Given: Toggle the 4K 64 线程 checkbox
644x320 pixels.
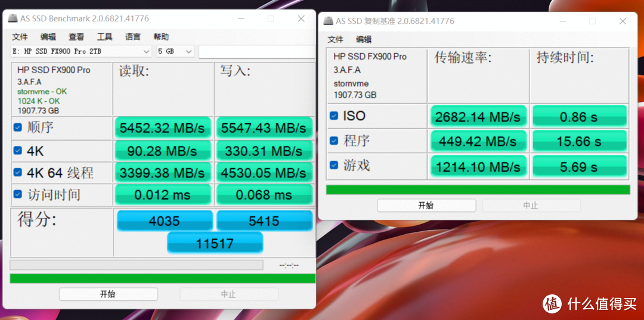Looking at the screenshot, I should [17, 172].
